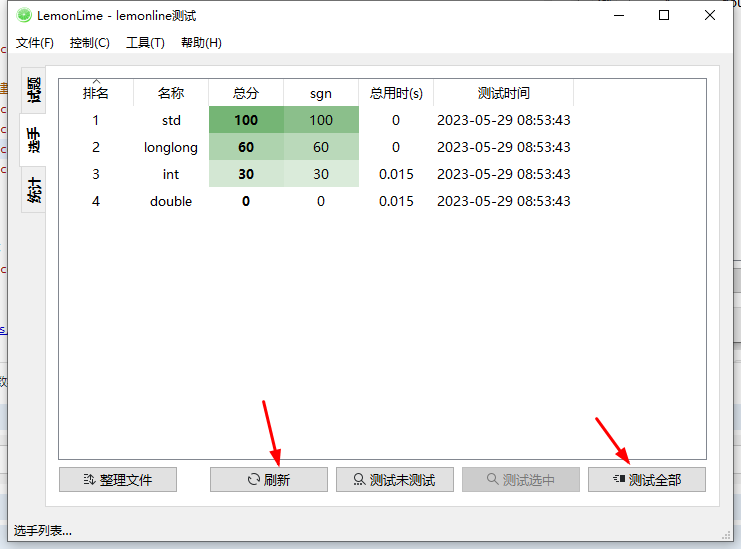
Task: Click the 测试未测试 button
Action: (x=395, y=480)
